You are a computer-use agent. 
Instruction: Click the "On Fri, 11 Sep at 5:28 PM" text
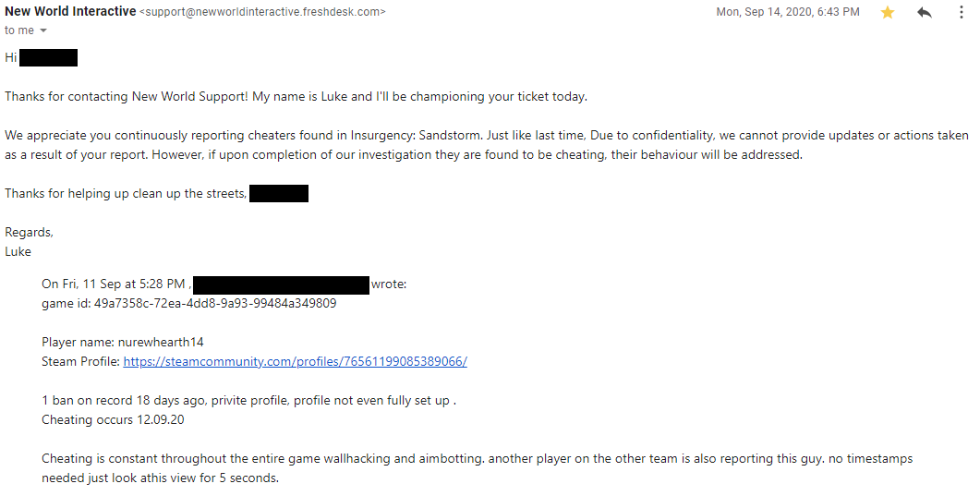(115, 284)
